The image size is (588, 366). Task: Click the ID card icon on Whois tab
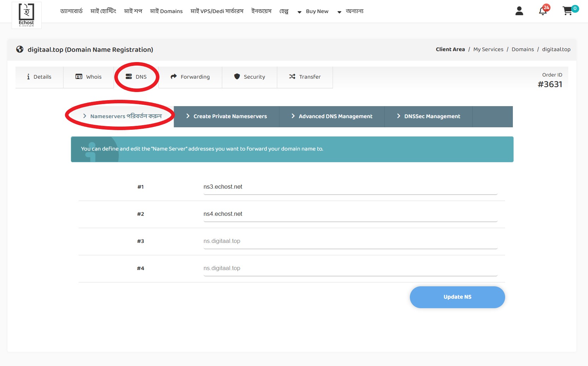[x=79, y=77]
